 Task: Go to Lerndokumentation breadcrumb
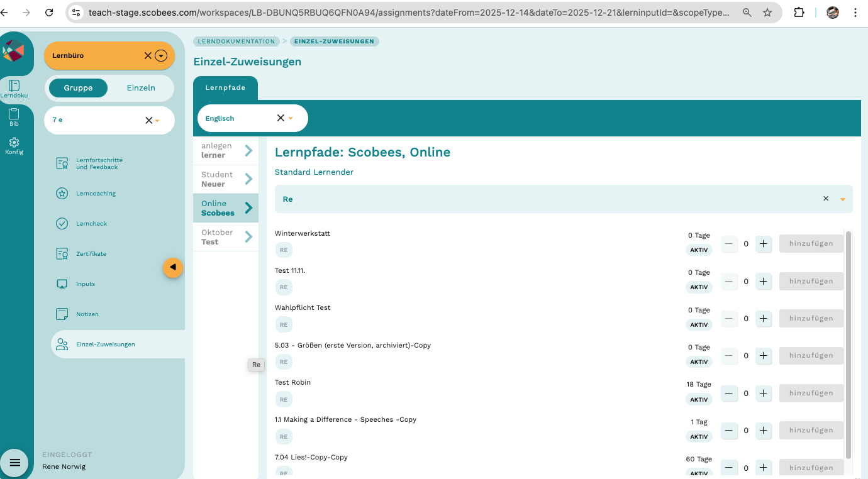[236, 41]
